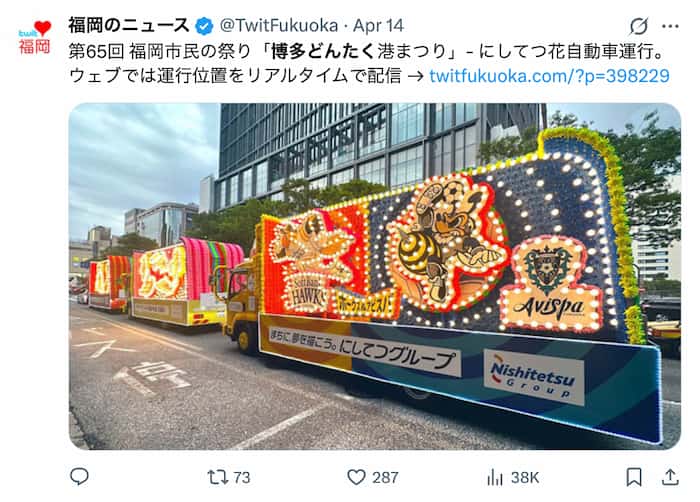The image size is (700, 502).
Task: Click the @TwitFukuoka handle
Action: (x=278, y=25)
